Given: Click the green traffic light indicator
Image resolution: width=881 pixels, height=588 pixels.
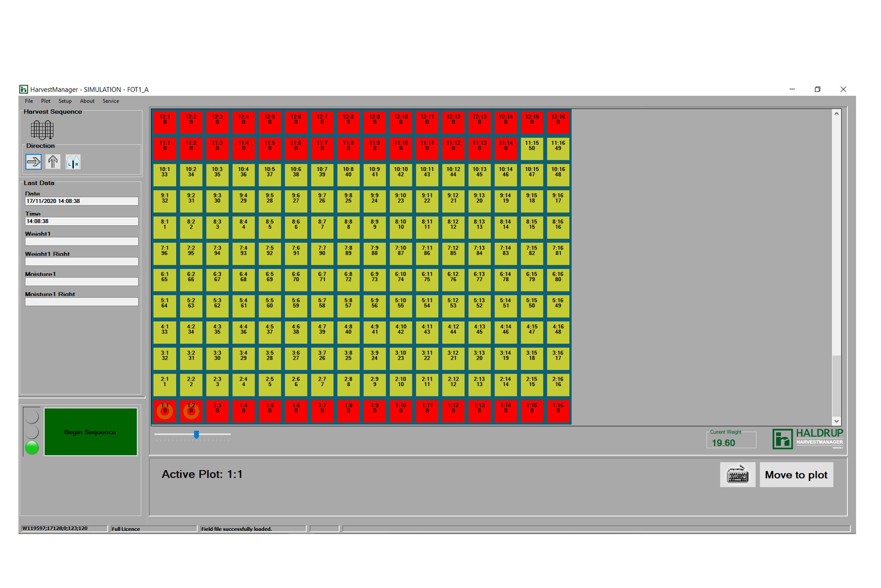Looking at the screenshot, I should tap(32, 448).
